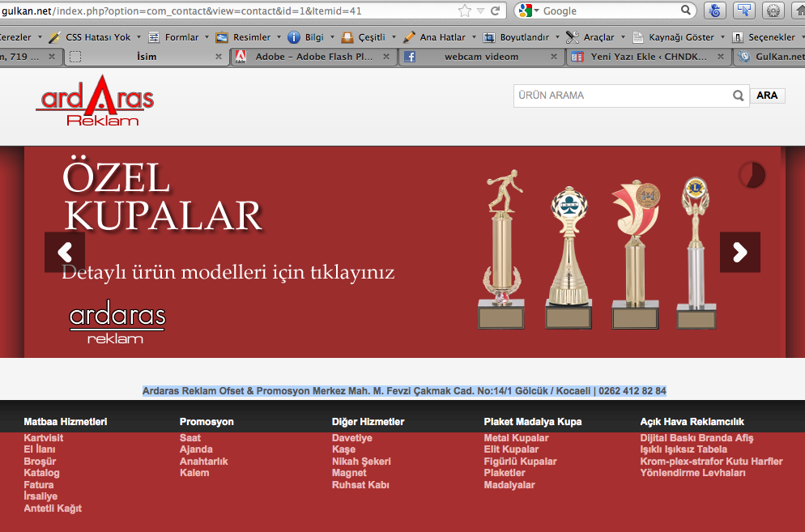Click the Formlar form icon
The image size is (805, 532).
point(154,37)
